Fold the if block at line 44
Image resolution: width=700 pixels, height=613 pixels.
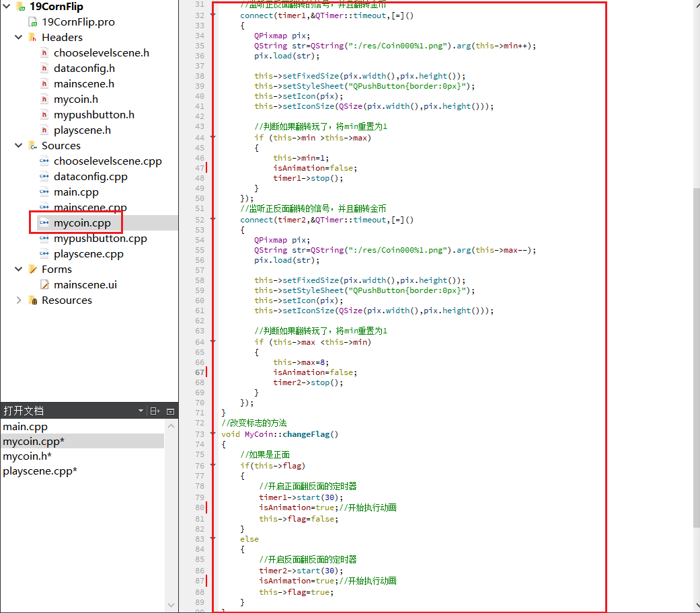pyautogui.click(x=213, y=137)
